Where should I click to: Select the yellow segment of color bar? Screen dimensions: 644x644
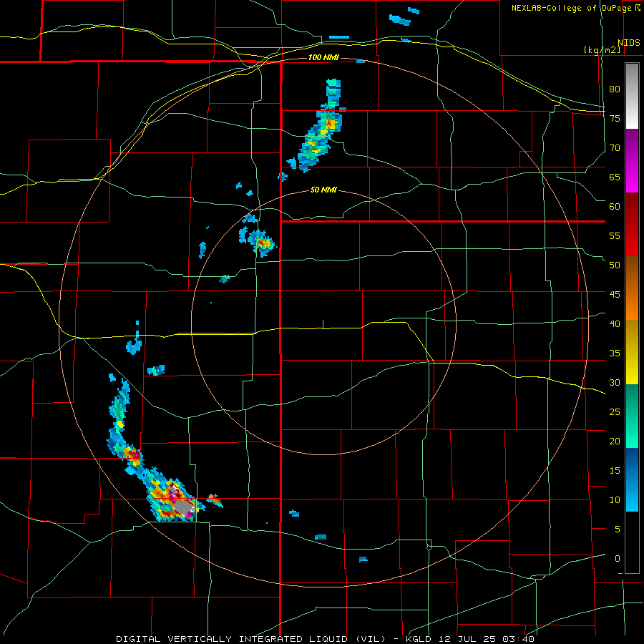tap(632, 352)
